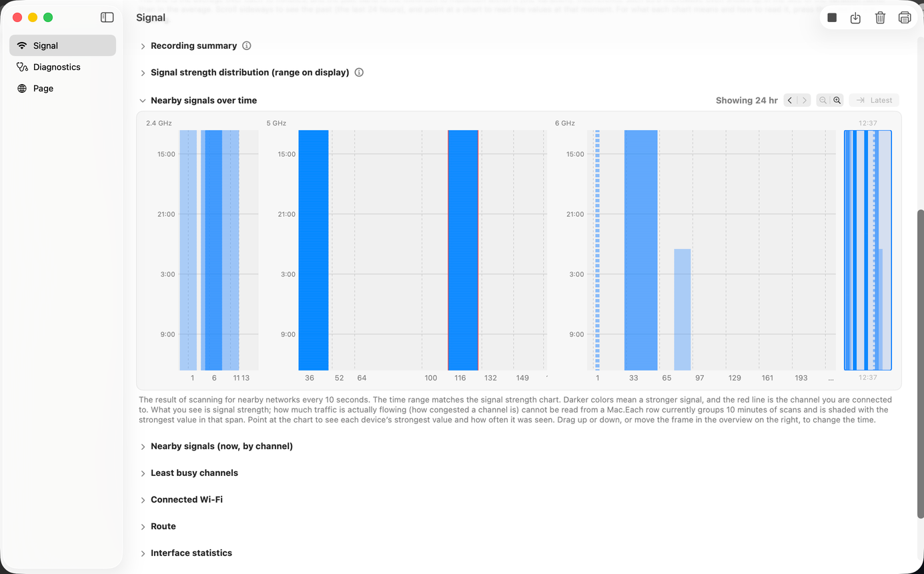Viewport: 924px width, 574px height.
Task: Collapse Nearby signals over time section
Action: 143,101
